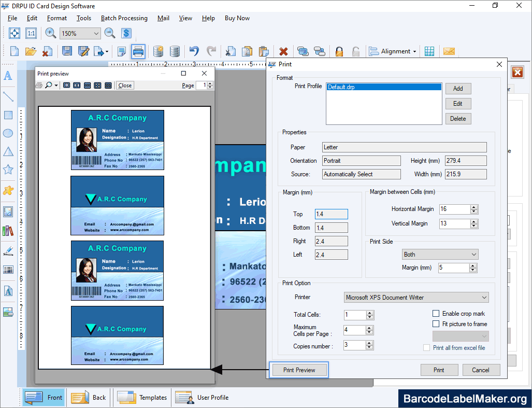Click the paste clipboard icon
532x408 pixels.
point(264,51)
